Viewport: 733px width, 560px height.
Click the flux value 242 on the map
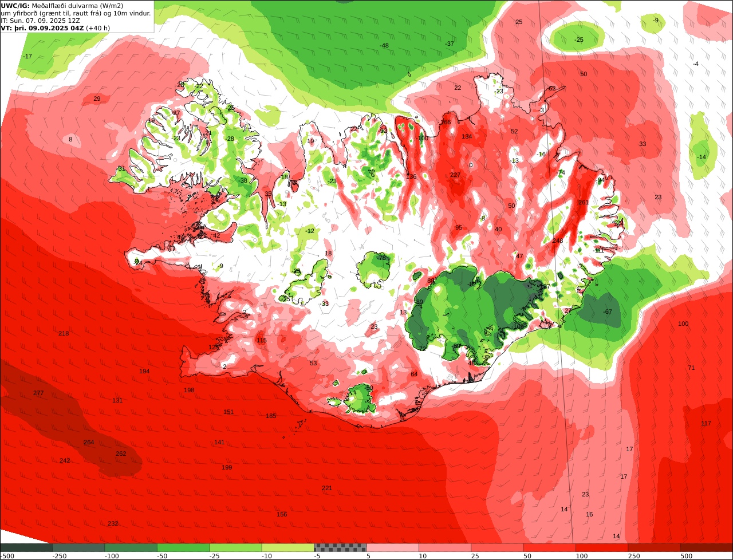click(x=65, y=461)
